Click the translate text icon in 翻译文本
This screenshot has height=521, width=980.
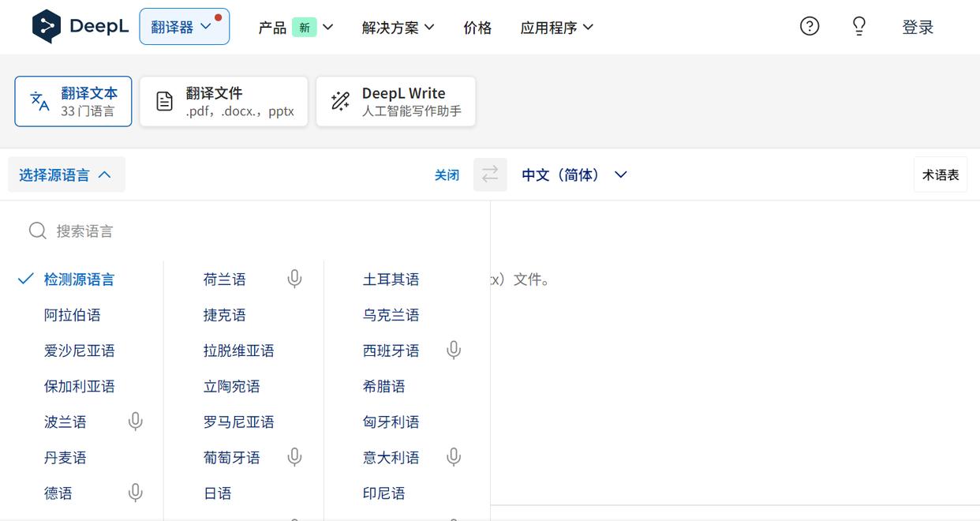coord(39,101)
